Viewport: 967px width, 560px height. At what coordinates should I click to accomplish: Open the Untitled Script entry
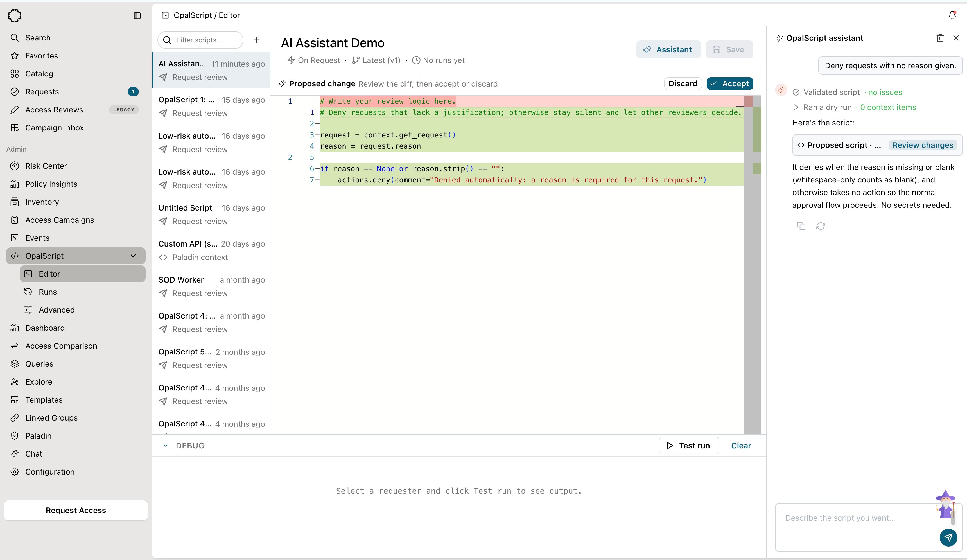(211, 214)
